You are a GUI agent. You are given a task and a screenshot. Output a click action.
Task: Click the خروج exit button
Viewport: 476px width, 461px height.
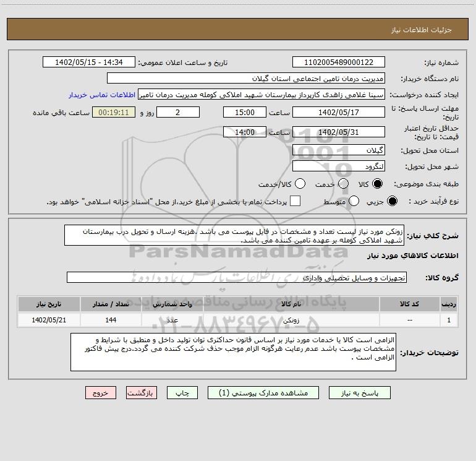[x=101, y=393]
